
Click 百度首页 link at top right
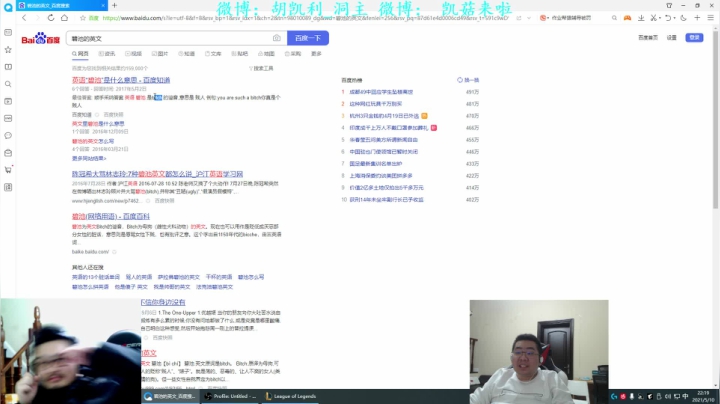click(x=648, y=38)
